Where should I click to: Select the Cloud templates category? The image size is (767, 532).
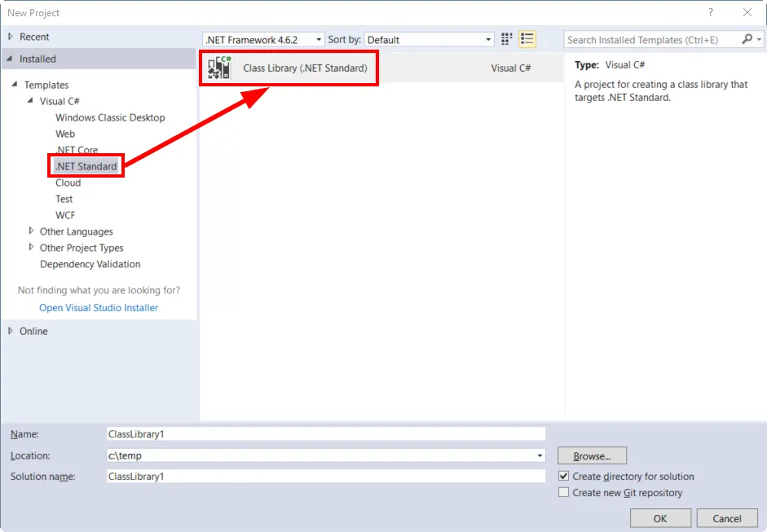(68, 182)
